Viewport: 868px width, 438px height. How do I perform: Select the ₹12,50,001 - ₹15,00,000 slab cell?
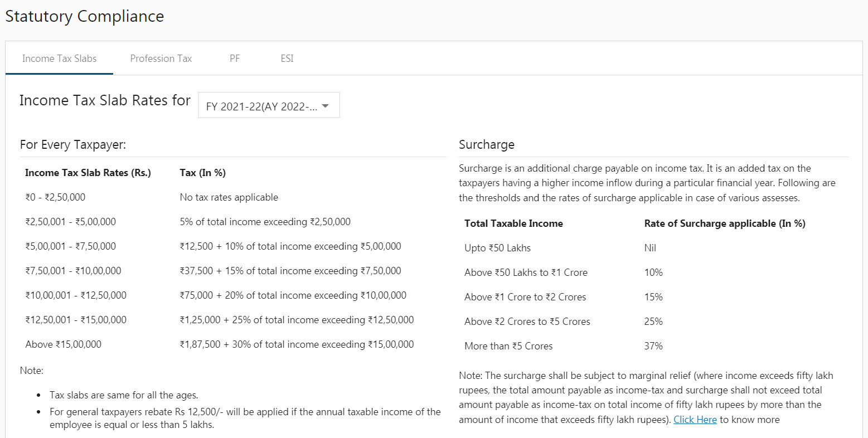pos(76,320)
